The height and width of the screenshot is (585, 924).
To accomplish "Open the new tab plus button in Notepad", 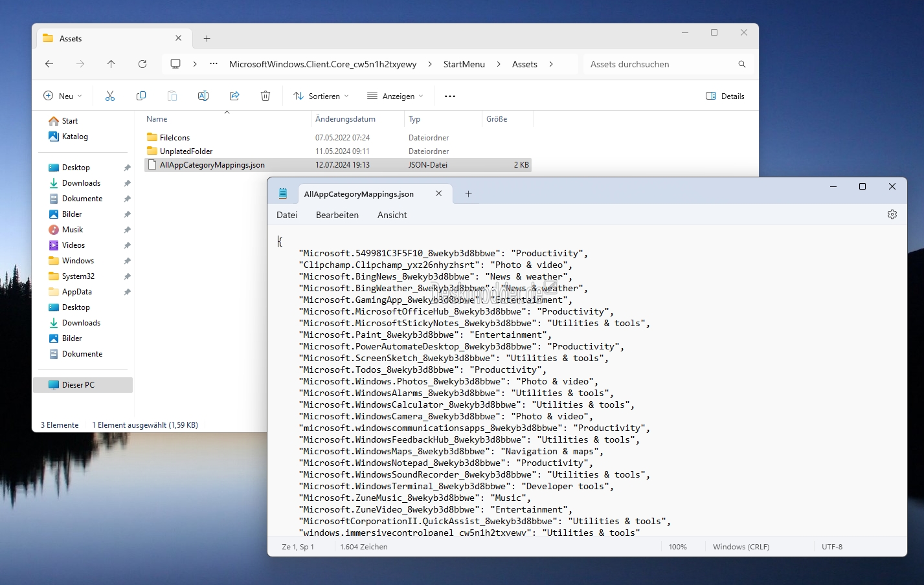I will [468, 193].
